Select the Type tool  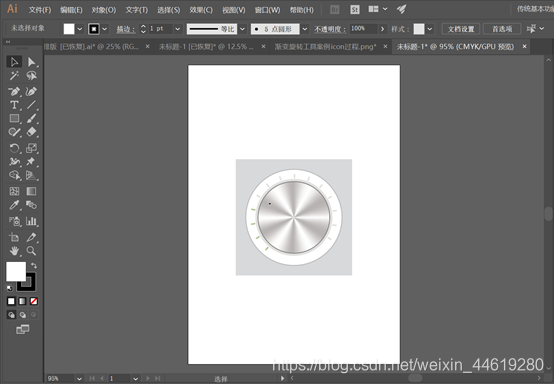point(14,105)
